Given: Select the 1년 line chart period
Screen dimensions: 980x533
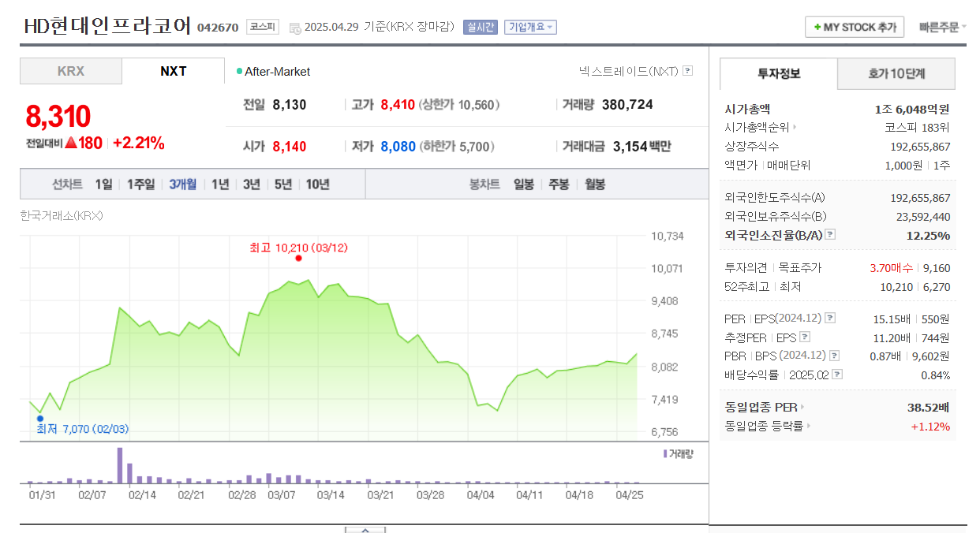Looking at the screenshot, I should (x=220, y=184).
